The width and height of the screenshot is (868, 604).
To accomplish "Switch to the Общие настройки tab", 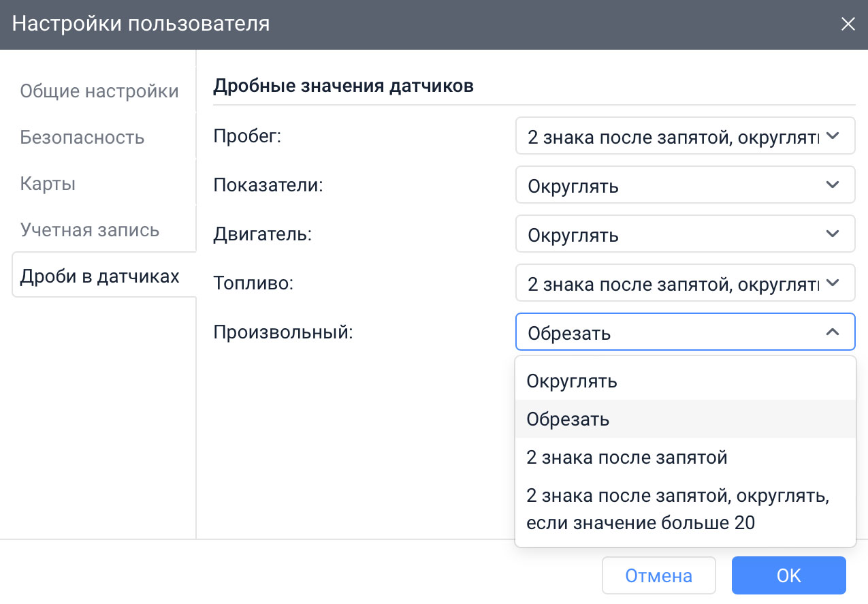I will [99, 91].
